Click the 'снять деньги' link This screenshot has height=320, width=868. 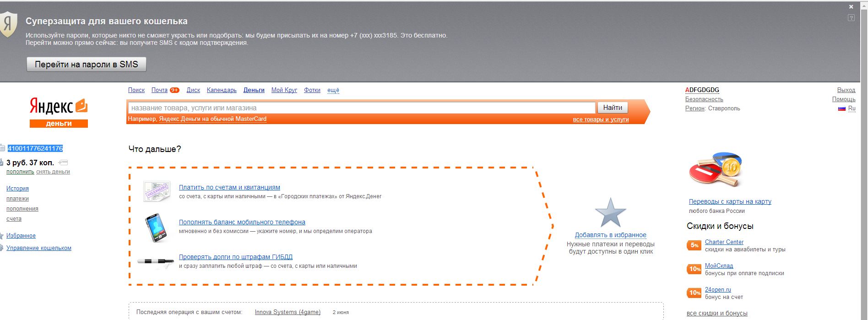click(x=53, y=172)
